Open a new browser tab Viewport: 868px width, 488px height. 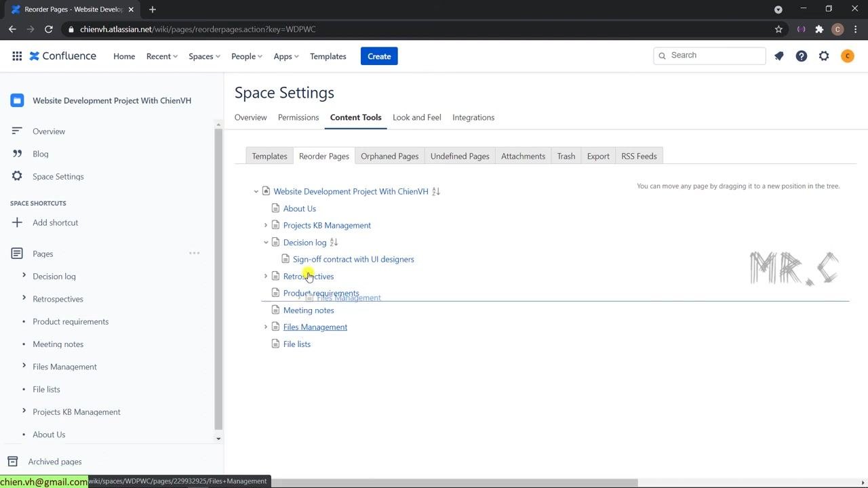click(x=153, y=9)
